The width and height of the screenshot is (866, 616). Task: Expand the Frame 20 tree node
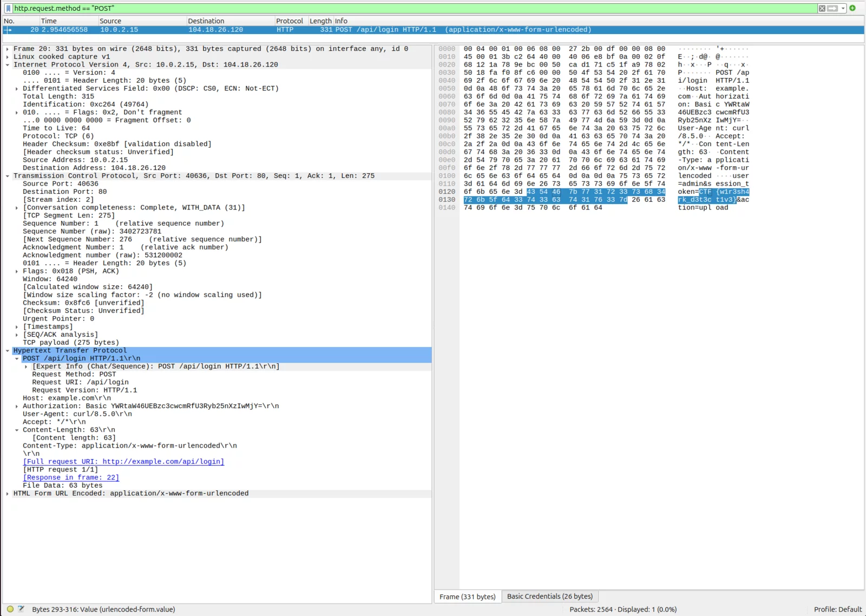tap(8, 49)
